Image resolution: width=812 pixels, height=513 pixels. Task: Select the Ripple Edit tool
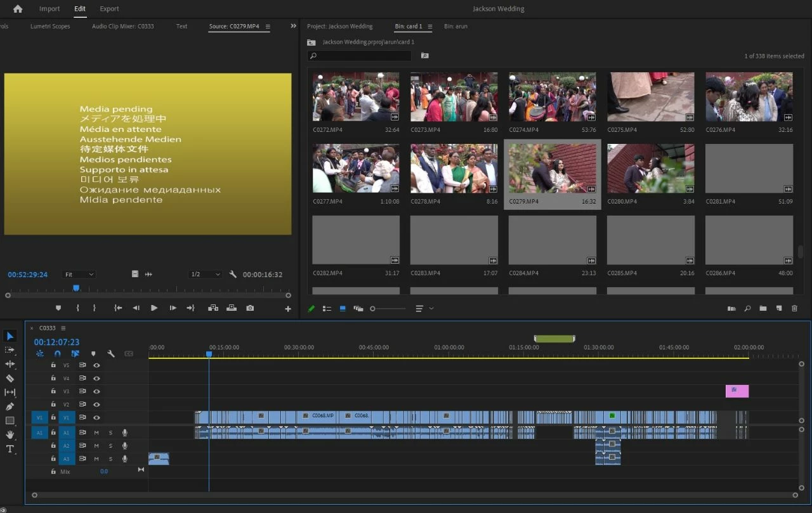(10, 364)
